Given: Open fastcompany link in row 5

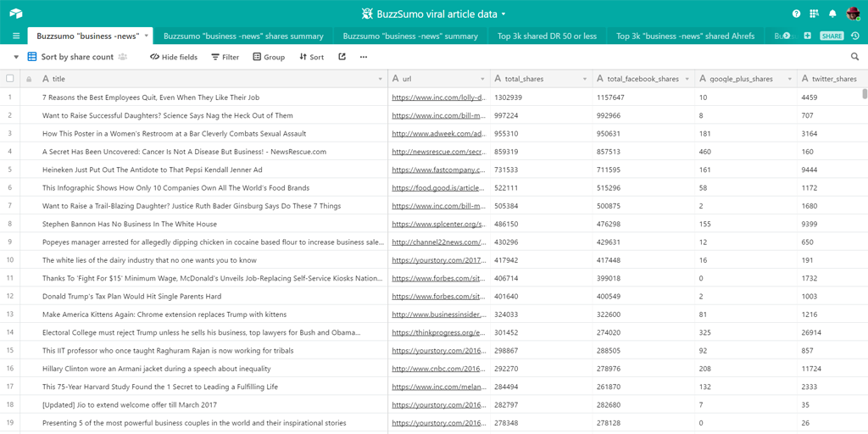Looking at the screenshot, I should (439, 170).
